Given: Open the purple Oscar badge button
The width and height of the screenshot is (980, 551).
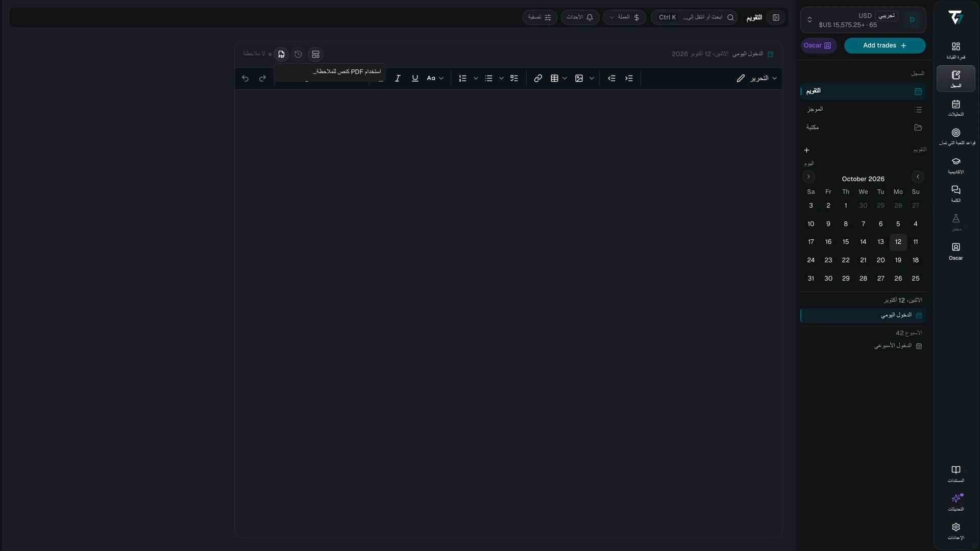Looking at the screenshot, I should 818,45.
